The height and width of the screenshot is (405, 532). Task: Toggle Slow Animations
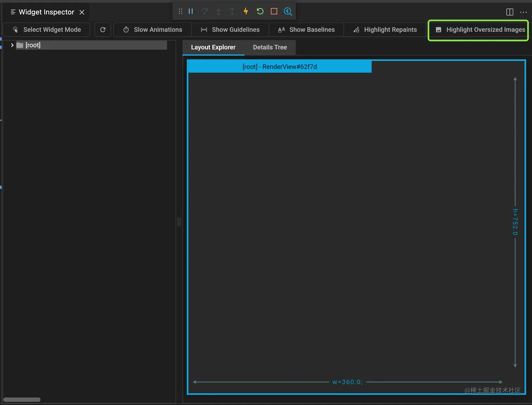pyautogui.click(x=153, y=30)
